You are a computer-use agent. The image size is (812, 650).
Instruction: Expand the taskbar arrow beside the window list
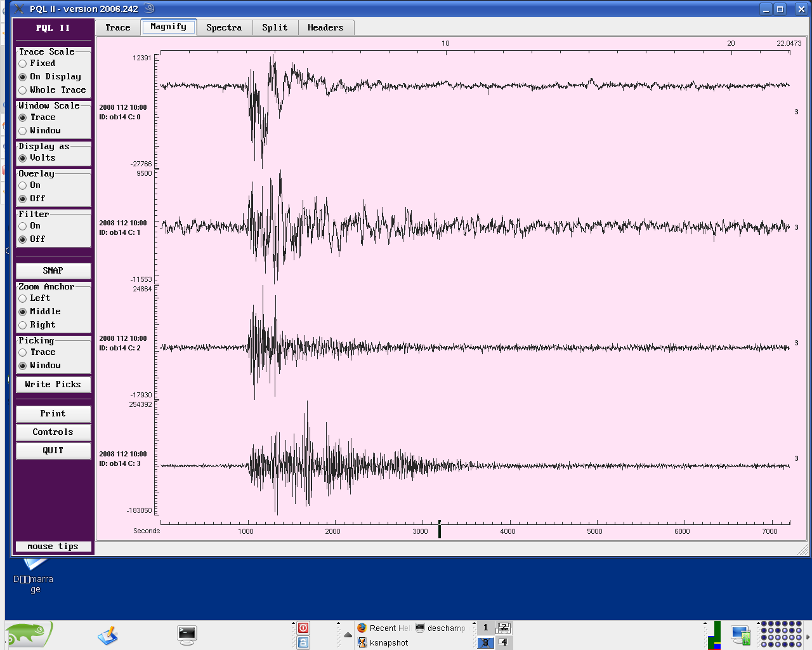(348, 635)
